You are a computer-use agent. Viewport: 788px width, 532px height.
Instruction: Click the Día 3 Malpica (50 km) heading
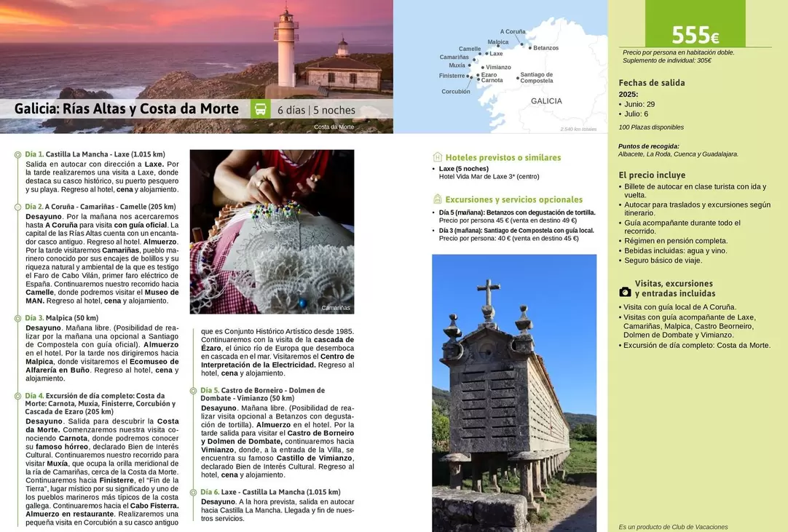tap(61, 318)
